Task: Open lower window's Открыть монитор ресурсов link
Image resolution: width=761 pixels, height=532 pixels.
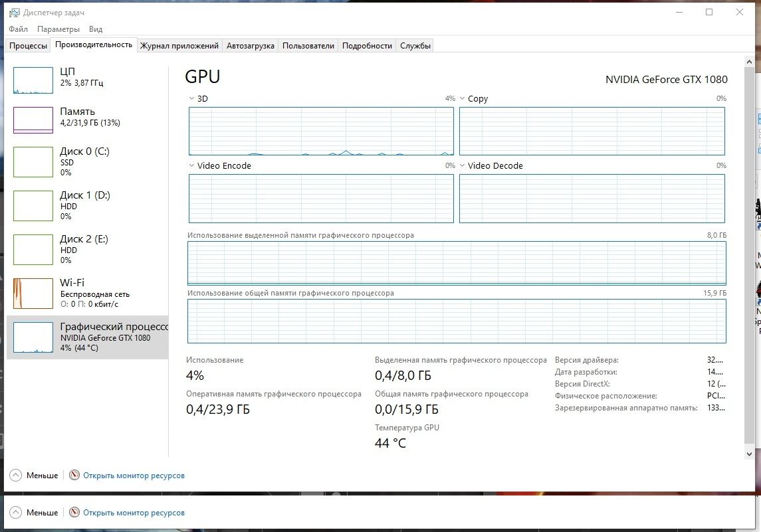Action: 134,513
